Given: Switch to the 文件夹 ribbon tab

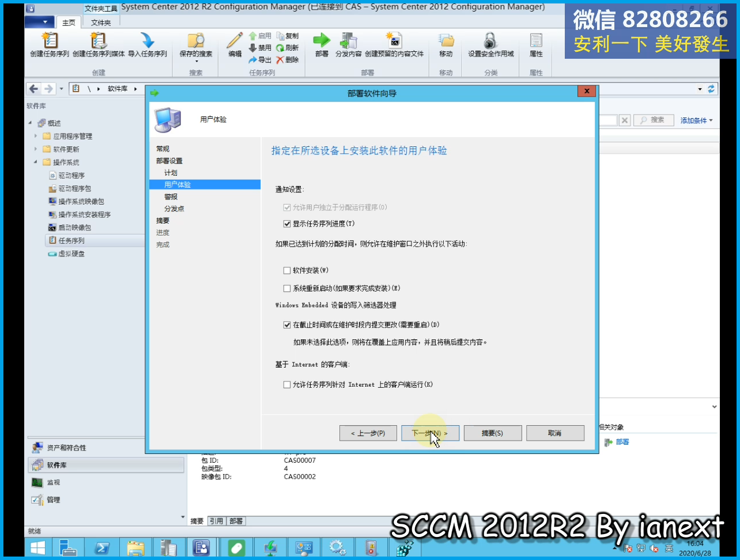Looking at the screenshot, I should click(x=101, y=22).
